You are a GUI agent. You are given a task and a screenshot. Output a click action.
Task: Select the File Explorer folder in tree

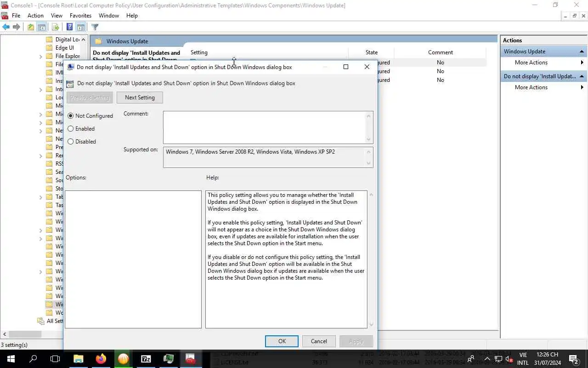(63, 56)
